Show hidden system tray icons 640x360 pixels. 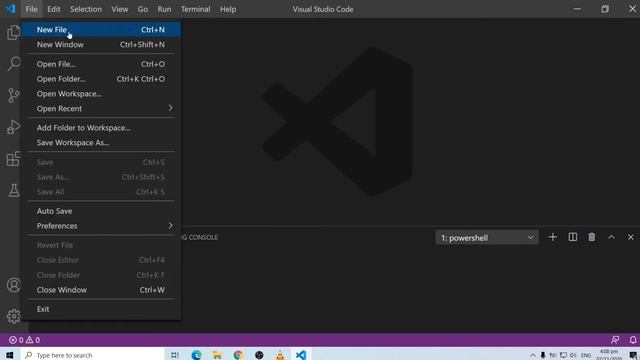coord(533,355)
